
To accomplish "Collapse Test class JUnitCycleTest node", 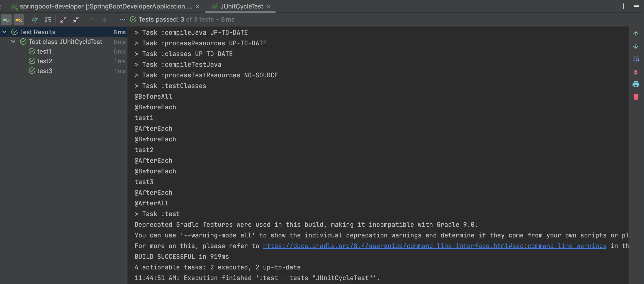I will (x=13, y=42).
